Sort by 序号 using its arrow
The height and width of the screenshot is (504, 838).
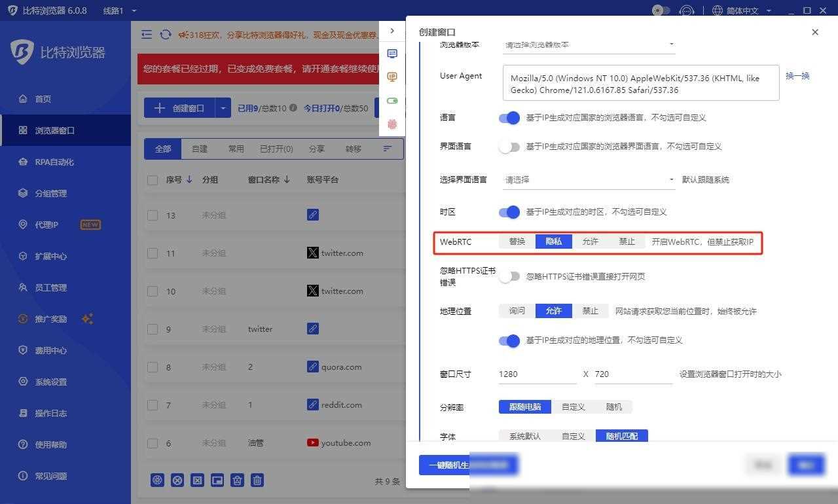(189, 179)
